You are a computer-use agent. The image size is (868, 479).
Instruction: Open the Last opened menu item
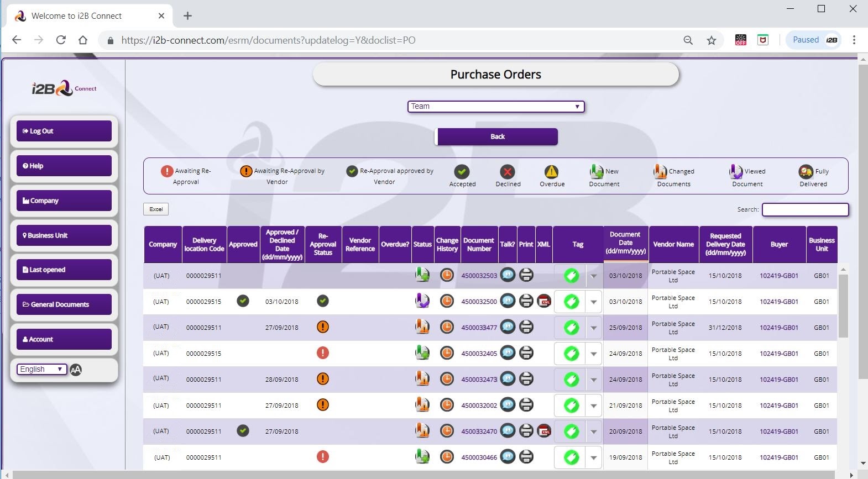64,270
